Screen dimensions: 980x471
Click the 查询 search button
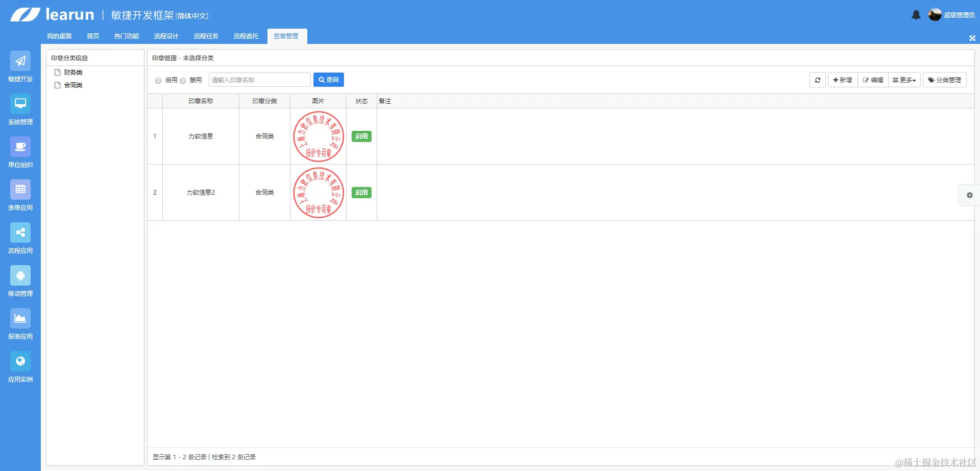click(x=329, y=80)
